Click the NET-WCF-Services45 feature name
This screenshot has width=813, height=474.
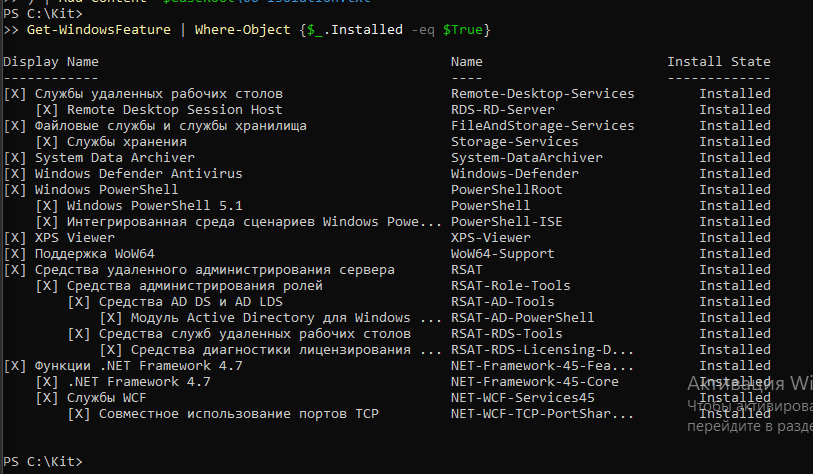coord(523,398)
